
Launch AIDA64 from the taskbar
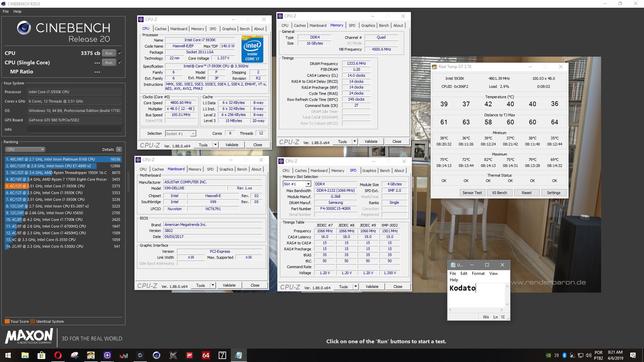tap(206, 355)
